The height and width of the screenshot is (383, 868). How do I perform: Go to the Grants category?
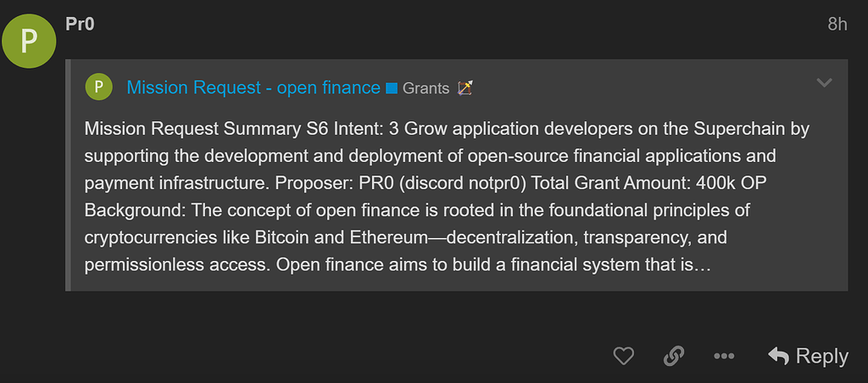(x=426, y=88)
